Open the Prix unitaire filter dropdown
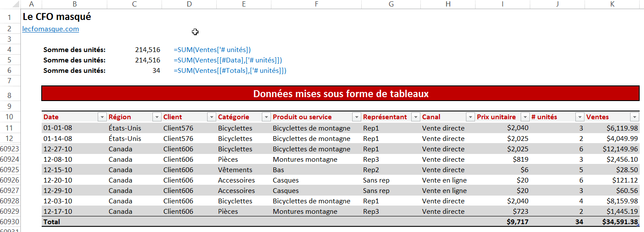Image resolution: width=644 pixels, height=232 pixels. [x=525, y=117]
